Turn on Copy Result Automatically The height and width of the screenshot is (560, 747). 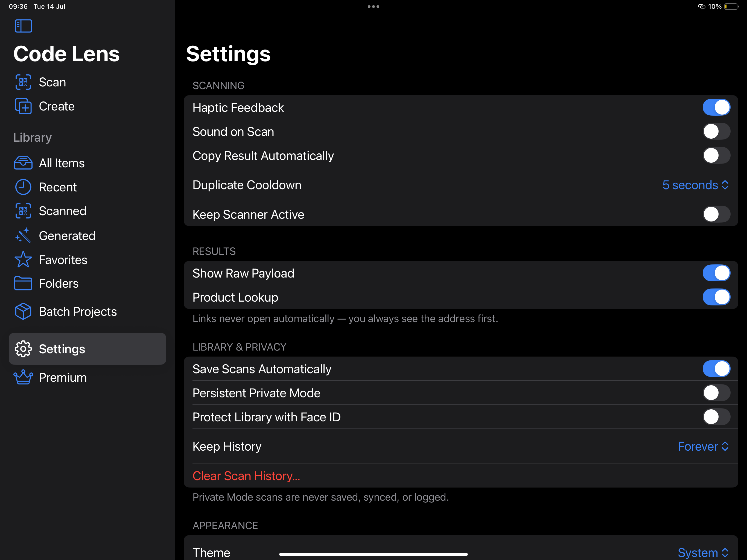(x=716, y=155)
